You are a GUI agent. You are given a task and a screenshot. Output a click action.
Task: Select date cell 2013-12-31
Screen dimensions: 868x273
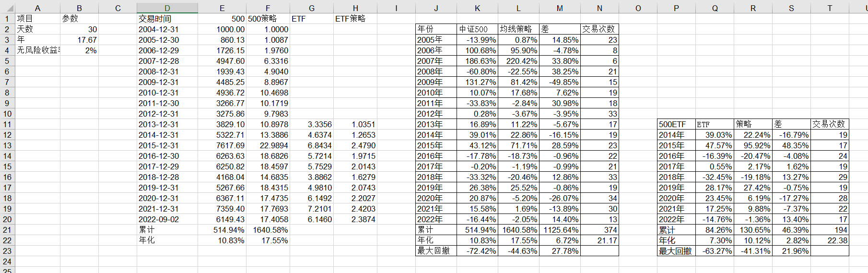167,124
